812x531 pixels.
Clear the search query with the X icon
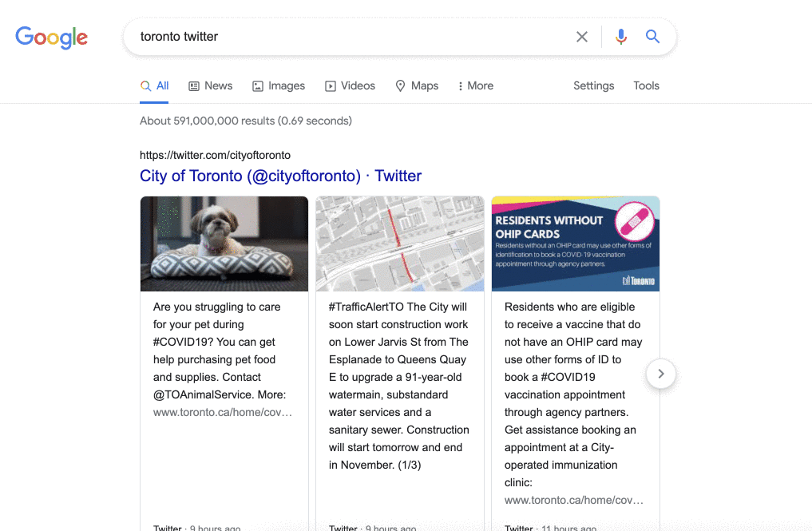point(582,36)
